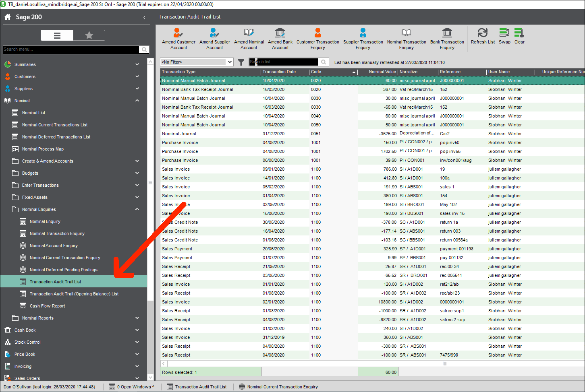Collapse the Nominal menu section

click(x=137, y=101)
